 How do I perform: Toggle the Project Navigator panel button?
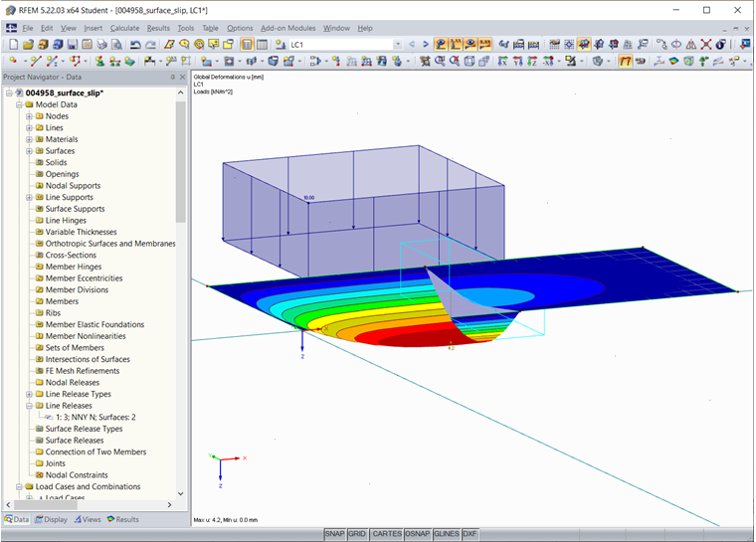[247, 45]
